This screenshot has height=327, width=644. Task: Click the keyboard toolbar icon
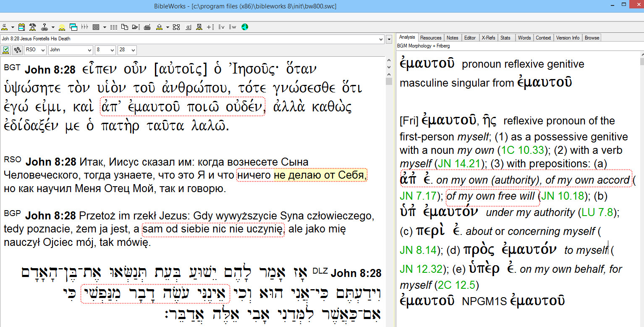coord(147,27)
